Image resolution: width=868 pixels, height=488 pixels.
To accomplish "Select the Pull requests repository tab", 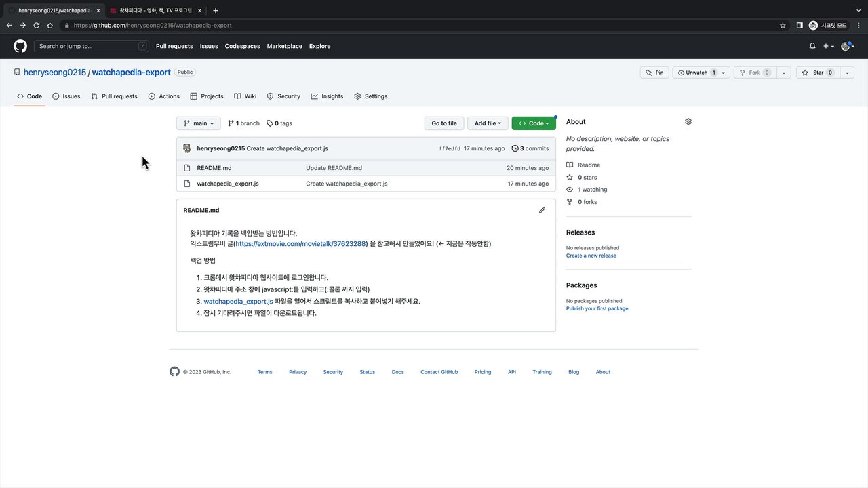I will [x=114, y=96].
